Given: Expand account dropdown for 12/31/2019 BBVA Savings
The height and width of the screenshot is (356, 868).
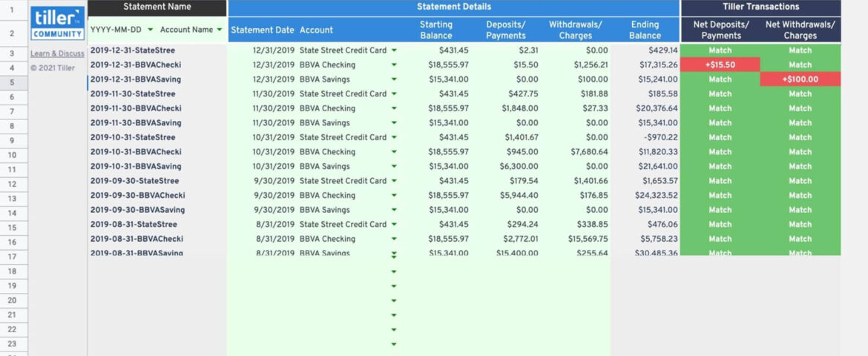Looking at the screenshot, I should coord(394,79).
